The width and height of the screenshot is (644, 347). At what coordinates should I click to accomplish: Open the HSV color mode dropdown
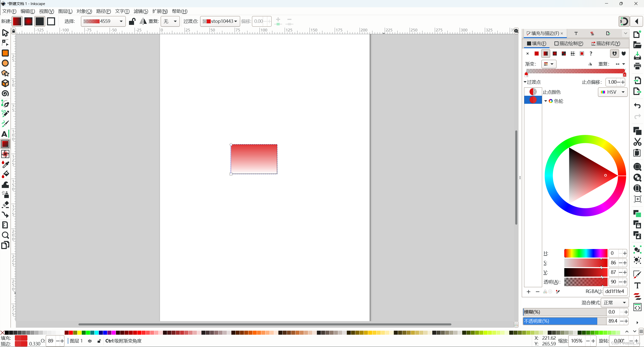[x=613, y=92]
